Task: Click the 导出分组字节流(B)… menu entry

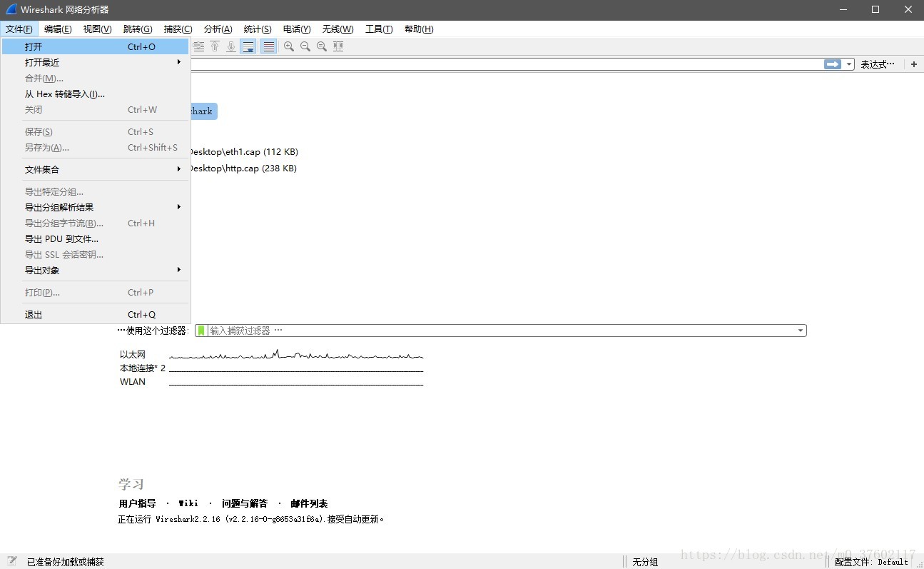Action: tap(96, 223)
